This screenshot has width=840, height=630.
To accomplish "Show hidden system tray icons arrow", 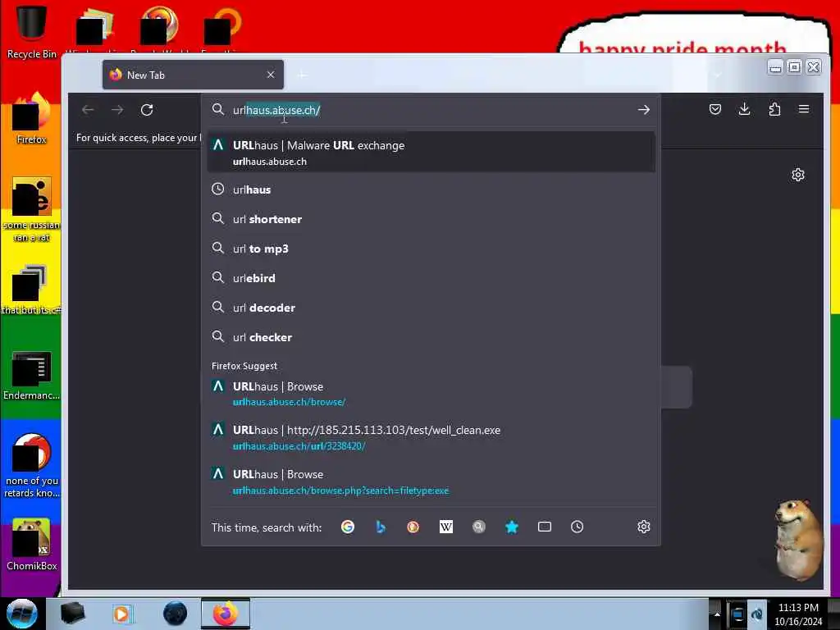I will (x=717, y=614).
